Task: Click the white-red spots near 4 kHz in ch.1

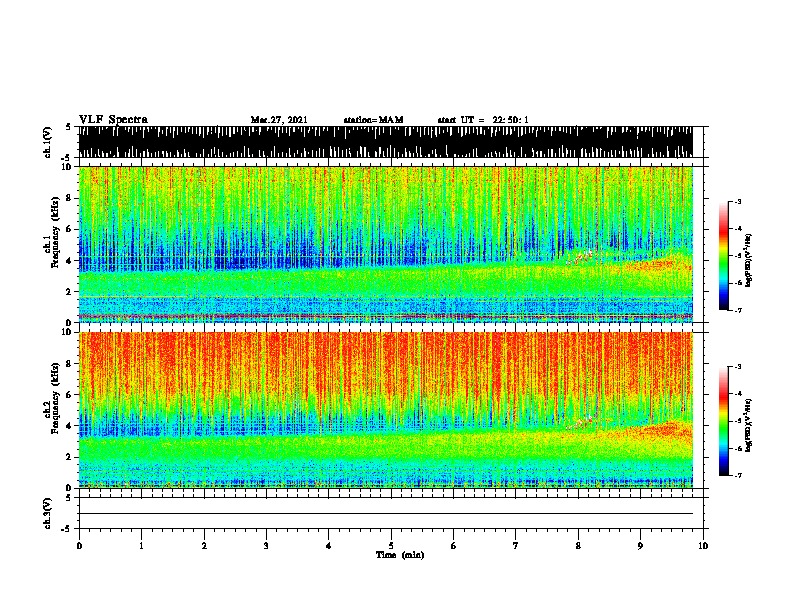Action: (x=581, y=257)
